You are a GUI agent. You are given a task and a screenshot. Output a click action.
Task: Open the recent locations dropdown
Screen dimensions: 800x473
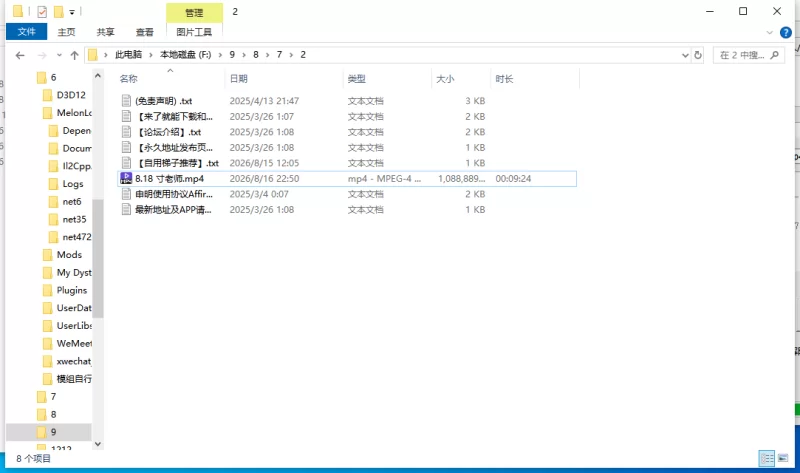tap(59, 55)
